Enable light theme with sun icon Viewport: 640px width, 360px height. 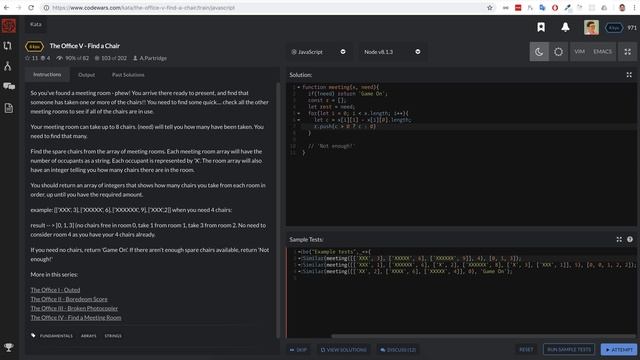pyautogui.click(x=558, y=52)
